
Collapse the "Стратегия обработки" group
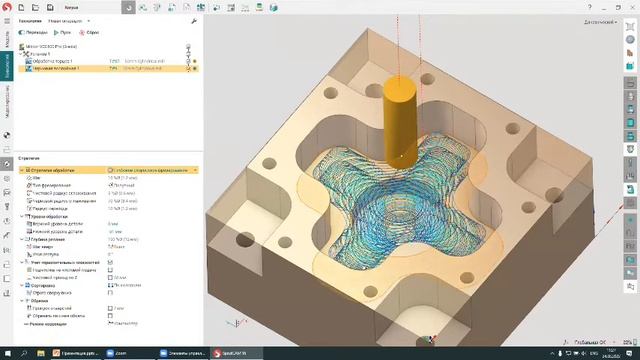[22, 170]
